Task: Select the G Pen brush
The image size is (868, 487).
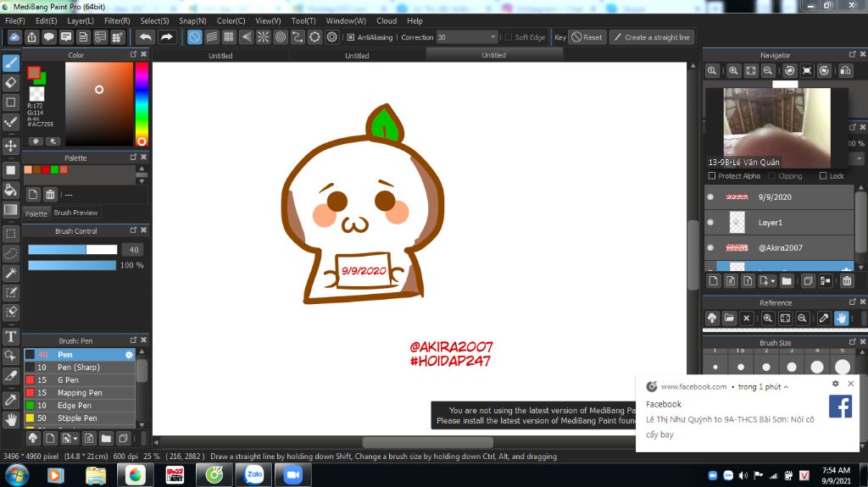Action: 79,380
